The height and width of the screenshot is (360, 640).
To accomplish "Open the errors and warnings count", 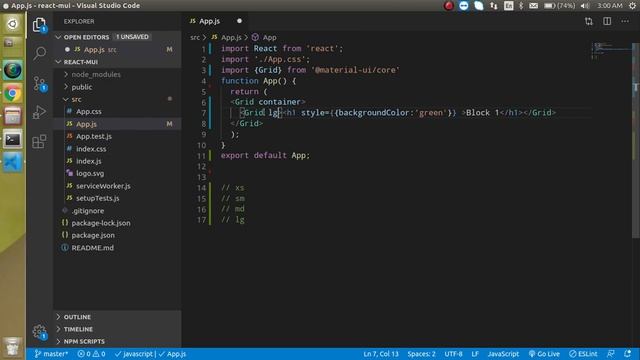I will pos(91,354).
